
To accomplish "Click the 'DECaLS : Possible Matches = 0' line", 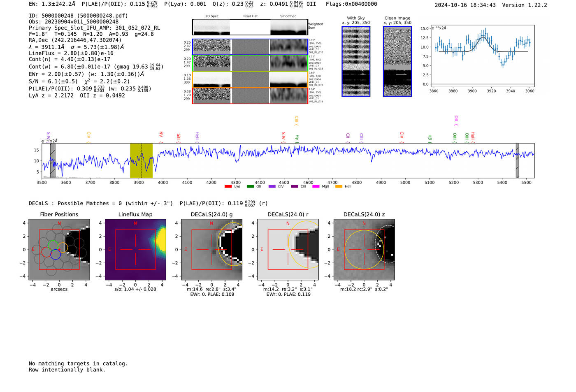I will pos(148,203).
